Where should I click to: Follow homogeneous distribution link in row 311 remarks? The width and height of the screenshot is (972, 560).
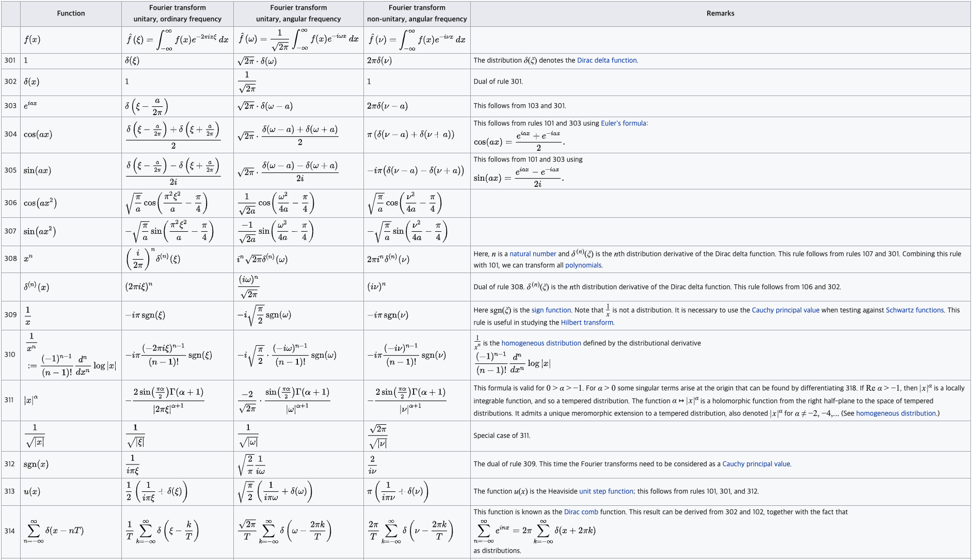(896, 413)
